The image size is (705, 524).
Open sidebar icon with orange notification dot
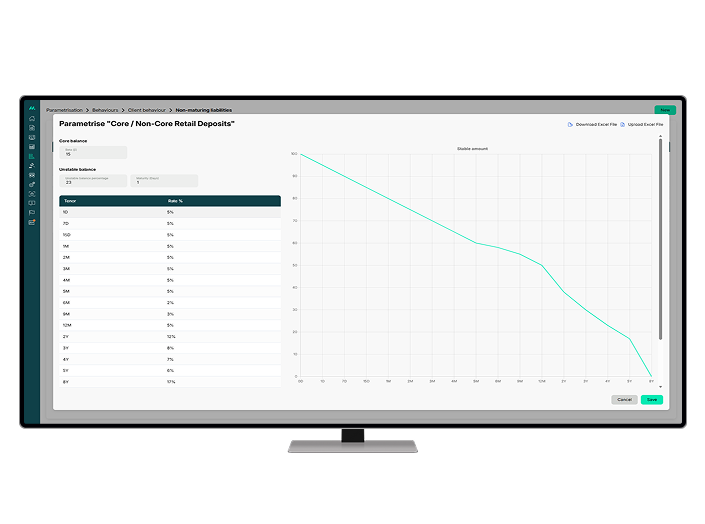point(32,222)
